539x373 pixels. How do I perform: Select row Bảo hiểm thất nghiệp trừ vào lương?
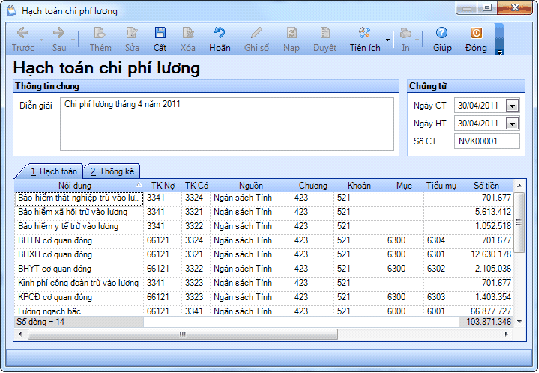click(264, 198)
